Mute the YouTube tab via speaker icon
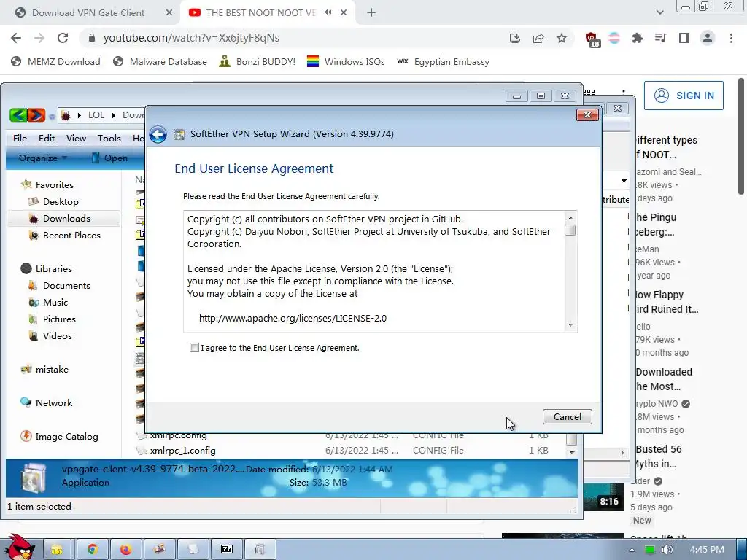Screen dimensions: 747x560 click(328, 12)
